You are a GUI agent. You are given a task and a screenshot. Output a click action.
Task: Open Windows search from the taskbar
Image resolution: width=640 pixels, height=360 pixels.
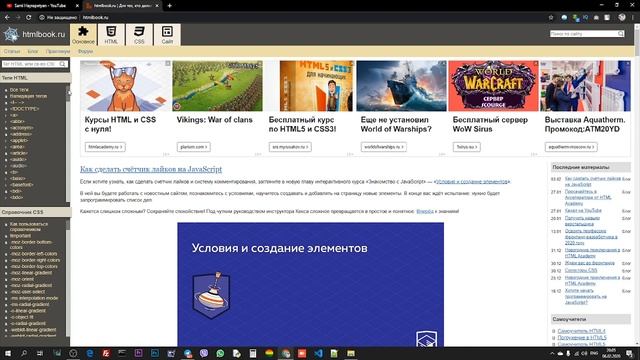click(24, 353)
